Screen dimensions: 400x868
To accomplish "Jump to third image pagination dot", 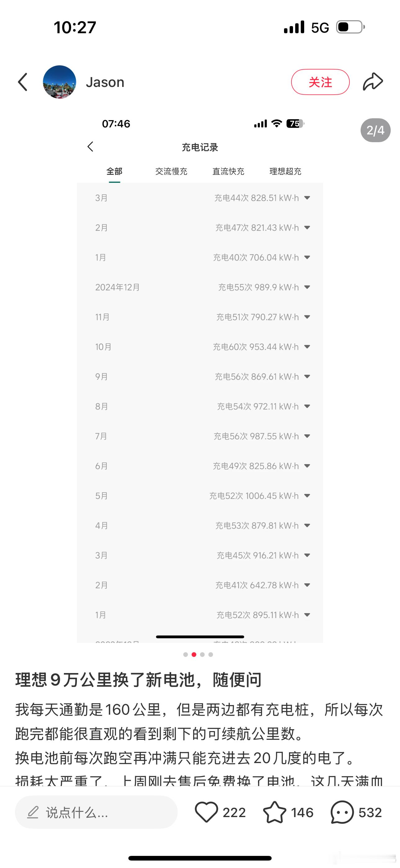I will tap(202, 654).
